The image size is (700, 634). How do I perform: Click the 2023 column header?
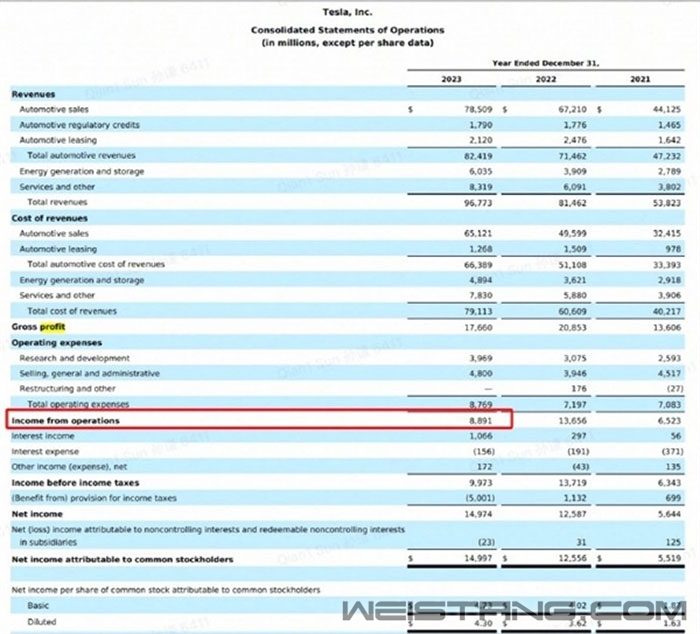coord(451,79)
